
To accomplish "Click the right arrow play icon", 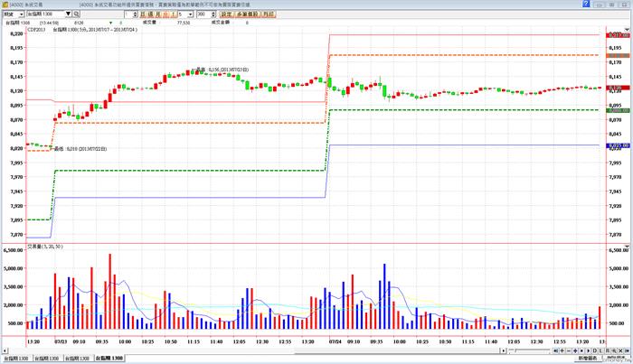I will click(588, 350).
